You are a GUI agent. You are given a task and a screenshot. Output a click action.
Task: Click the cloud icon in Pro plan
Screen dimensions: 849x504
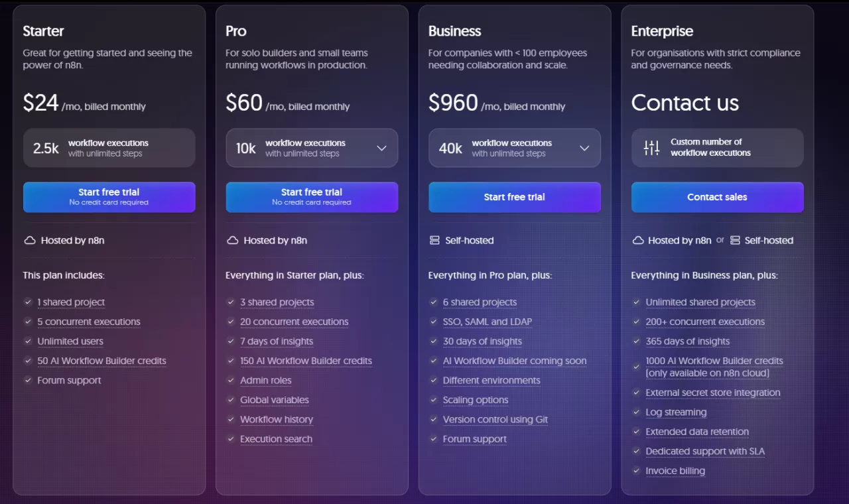(x=232, y=241)
